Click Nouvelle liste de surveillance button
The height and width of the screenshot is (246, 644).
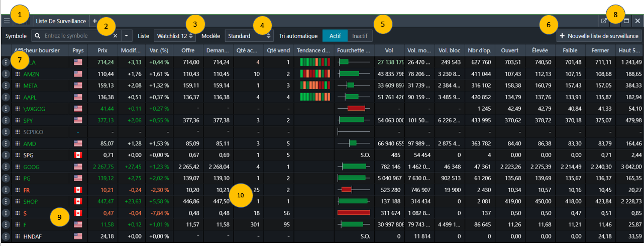click(599, 36)
